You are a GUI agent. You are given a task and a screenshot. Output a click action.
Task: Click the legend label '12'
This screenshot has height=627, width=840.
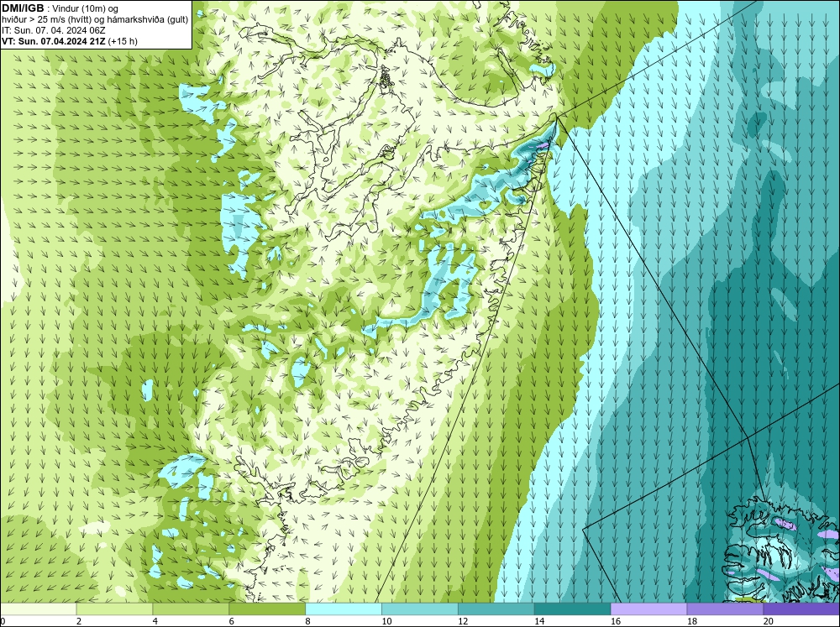pyautogui.click(x=463, y=621)
